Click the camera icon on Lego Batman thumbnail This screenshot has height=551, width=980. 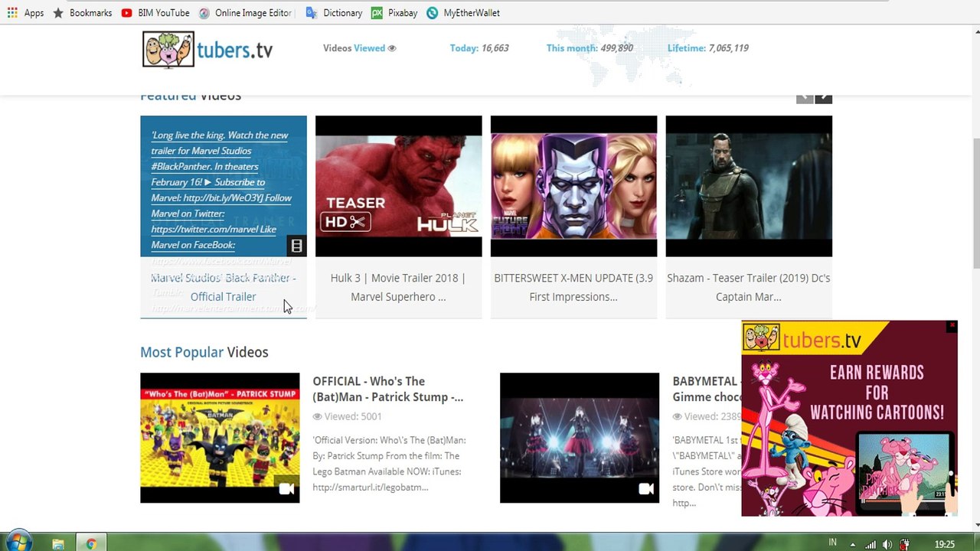[286, 488]
